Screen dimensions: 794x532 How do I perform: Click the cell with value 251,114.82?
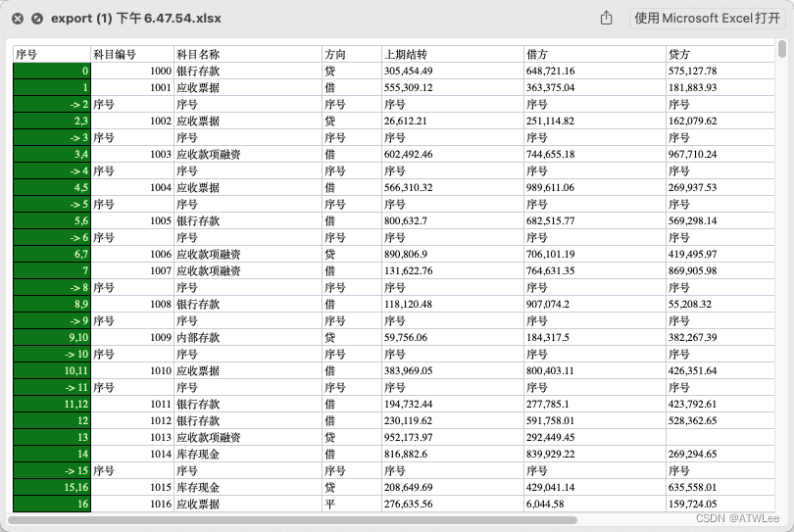pyautogui.click(x=594, y=121)
